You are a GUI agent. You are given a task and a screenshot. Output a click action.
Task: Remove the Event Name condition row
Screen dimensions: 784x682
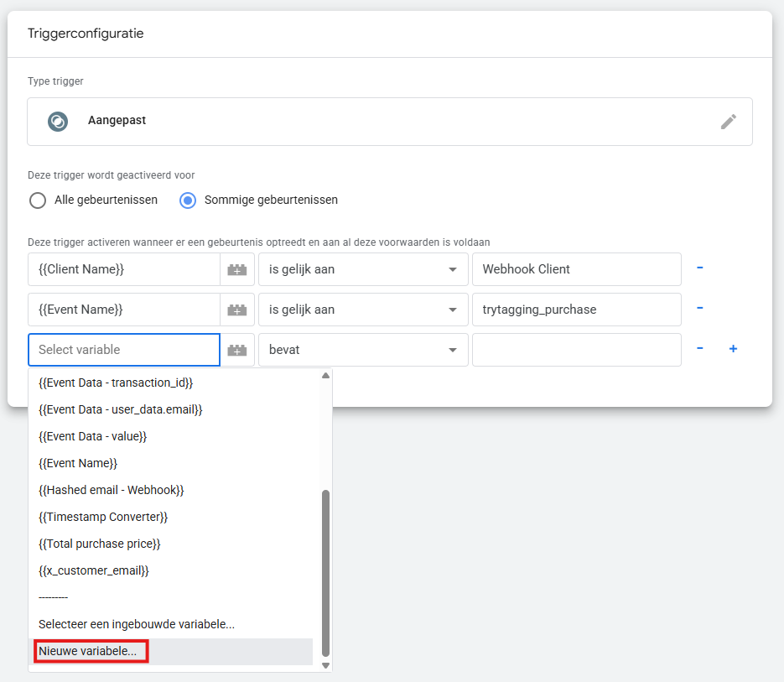point(700,309)
